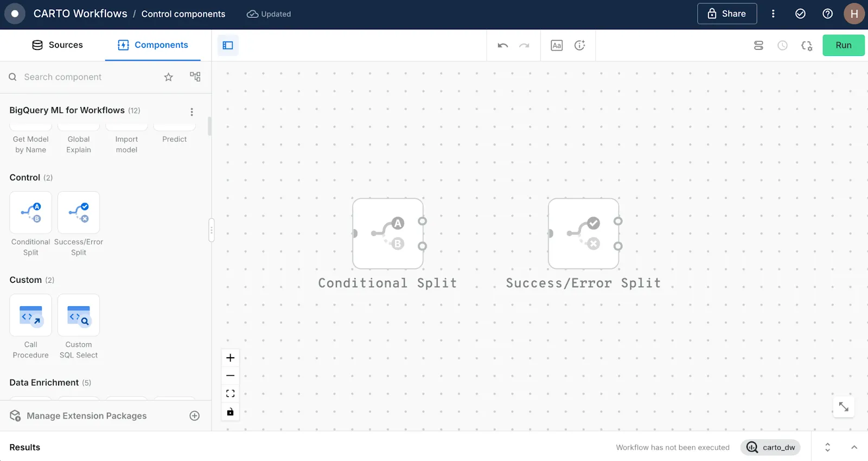The height and width of the screenshot is (461, 868).
Task: Open BigQuery ML for Workflows options menu
Action: (x=192, y=112)
